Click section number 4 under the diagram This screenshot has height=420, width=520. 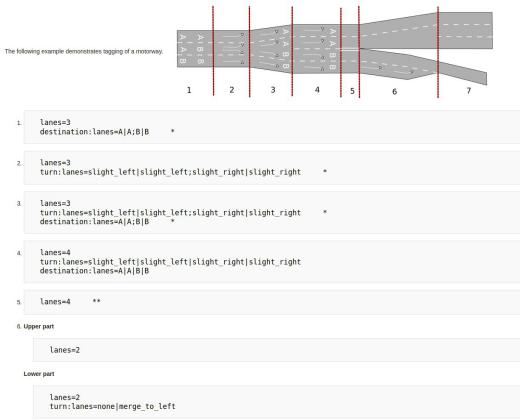(x=317, y=90)
